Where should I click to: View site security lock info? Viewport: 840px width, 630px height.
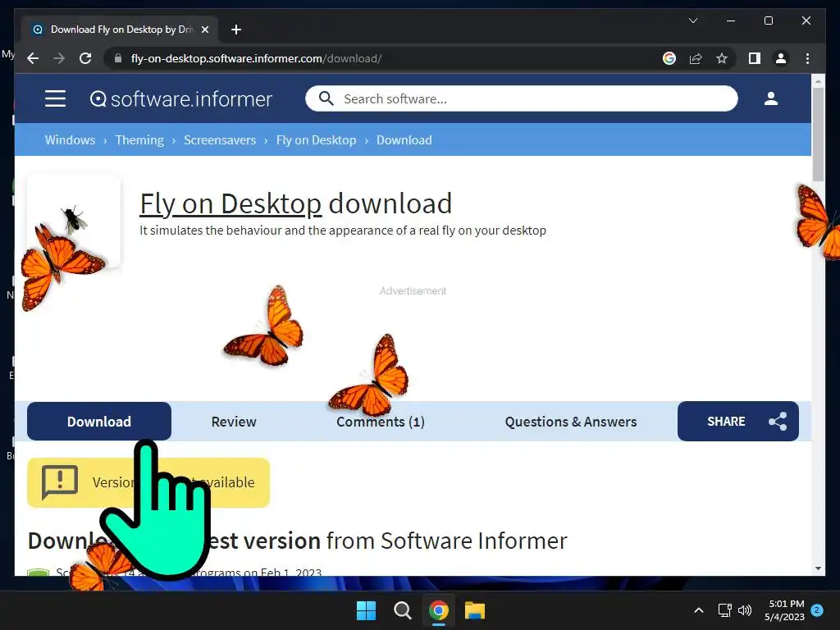click(x=118, y=58)
